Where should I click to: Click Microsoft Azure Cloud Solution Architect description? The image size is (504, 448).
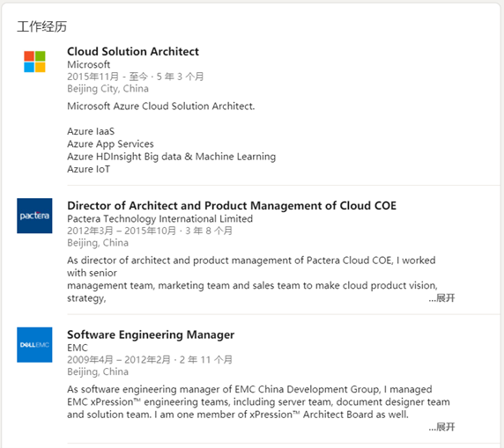[161, 106]
